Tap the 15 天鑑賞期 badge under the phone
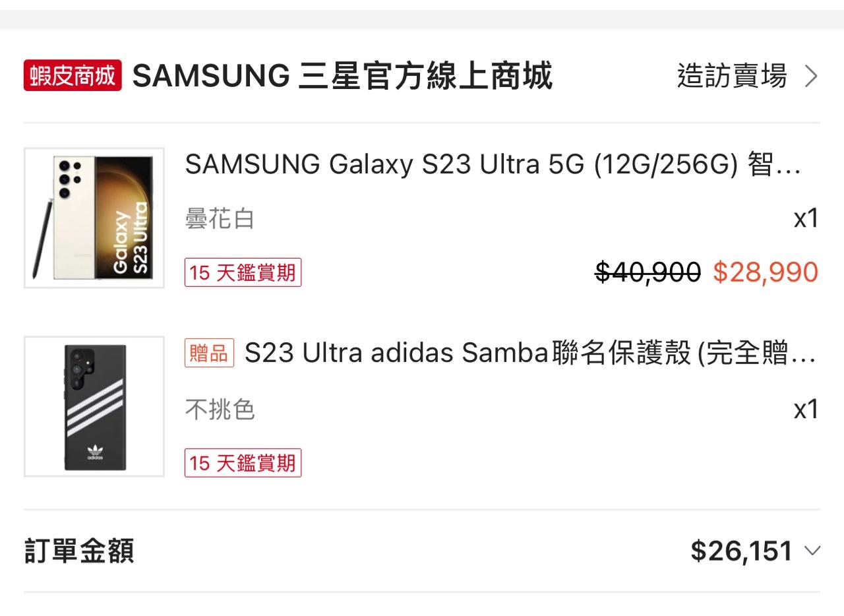This screenshot has width=844, height=616. [x=243, y=272]
